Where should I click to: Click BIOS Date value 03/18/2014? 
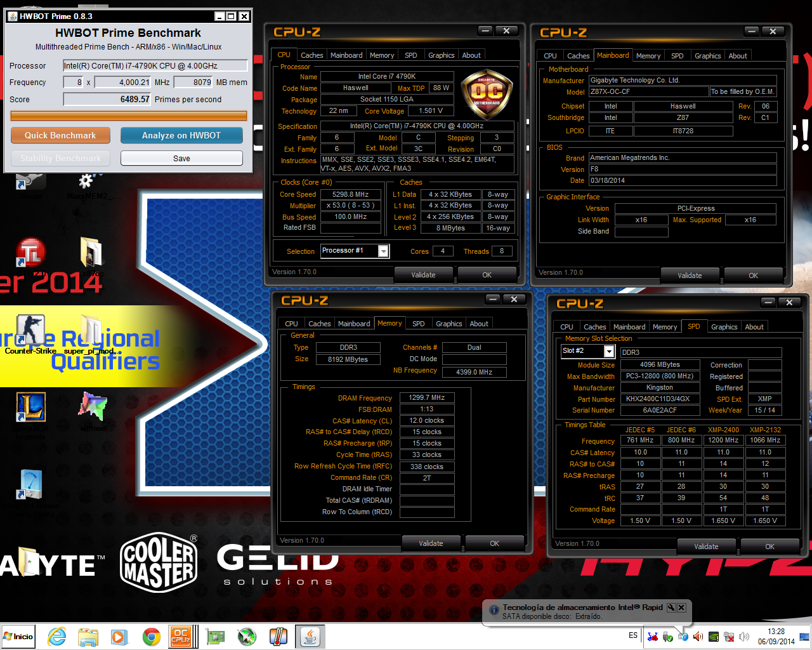[683, 180]
